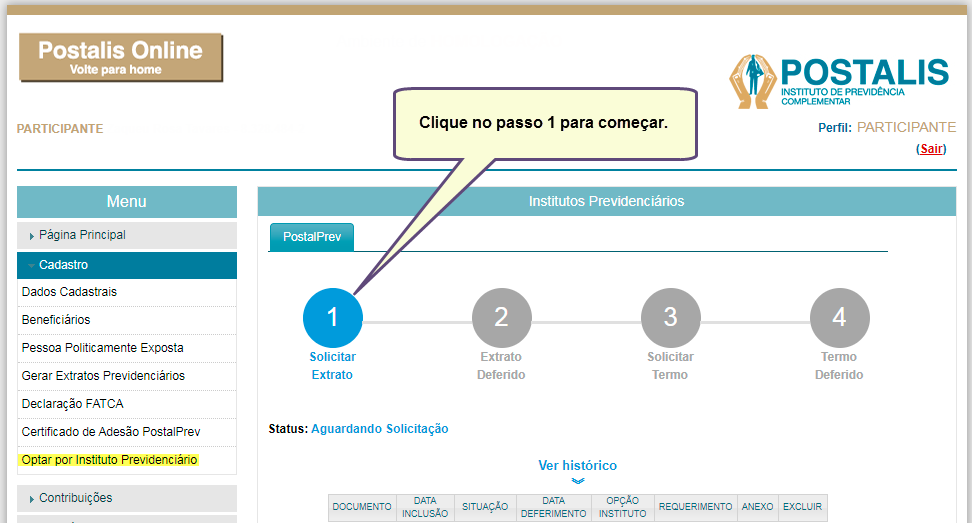Viewport: 972px width, 523px height.
Task: Click the Menu panel header
Action: tap(126, 201)
